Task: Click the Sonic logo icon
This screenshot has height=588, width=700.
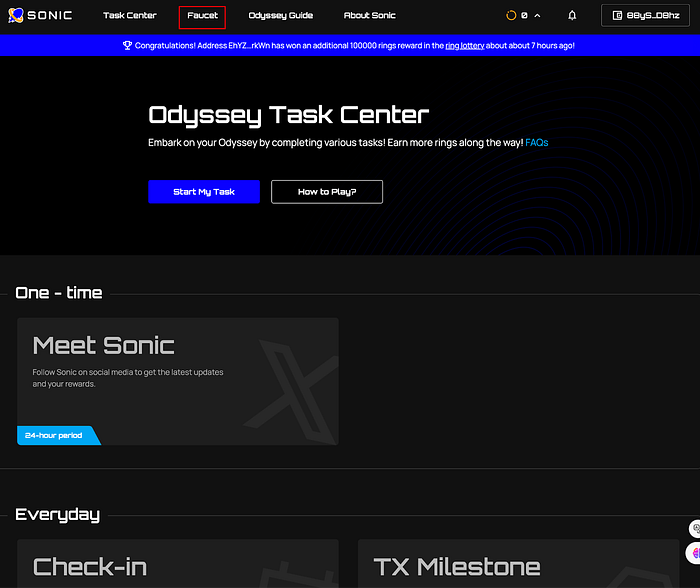Action: [x=16, y=15]
